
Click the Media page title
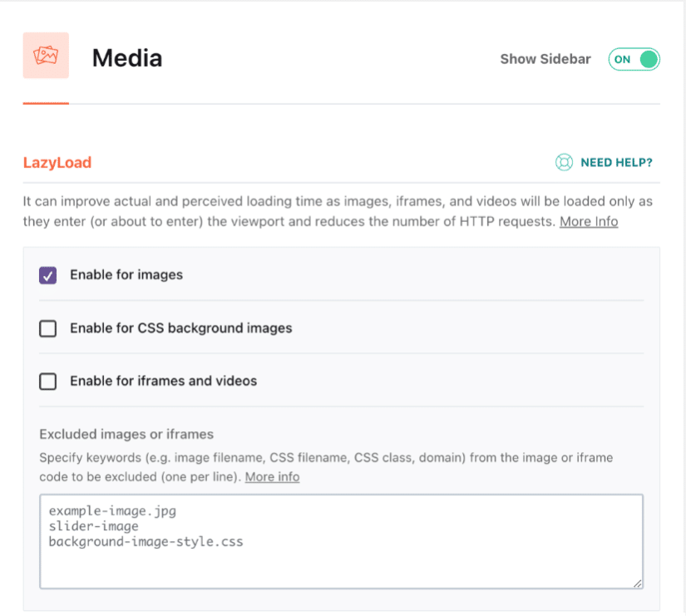[x=126, y=58]
